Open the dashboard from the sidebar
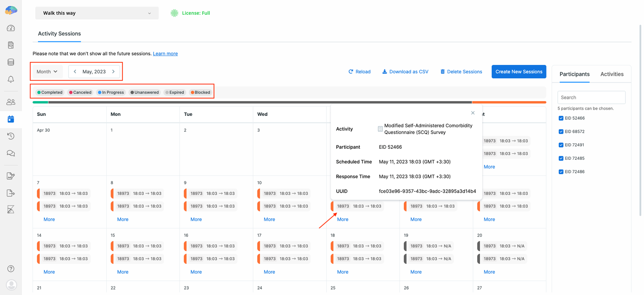 11,28
